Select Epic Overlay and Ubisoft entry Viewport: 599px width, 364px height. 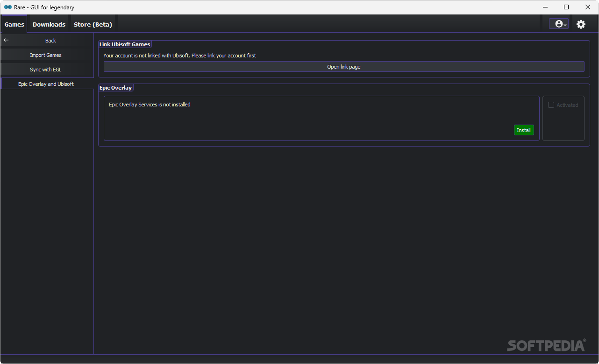coord(47,84)
